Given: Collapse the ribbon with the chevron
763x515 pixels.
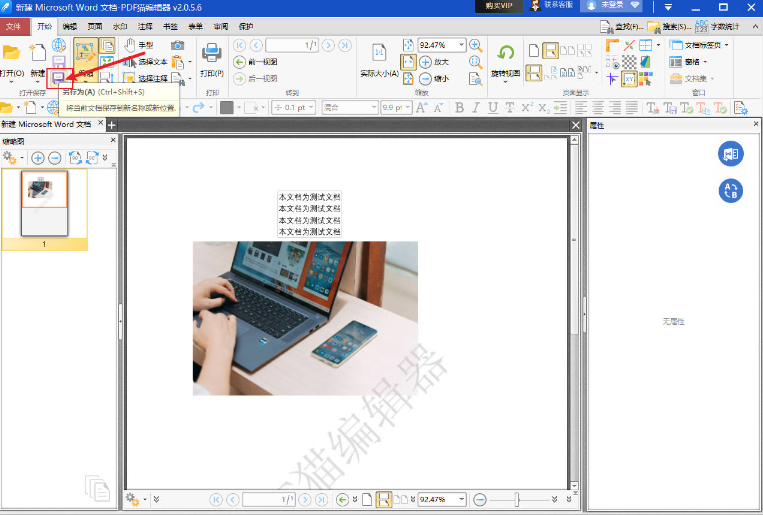Looking at the screenshot, I should pos(756,26).
